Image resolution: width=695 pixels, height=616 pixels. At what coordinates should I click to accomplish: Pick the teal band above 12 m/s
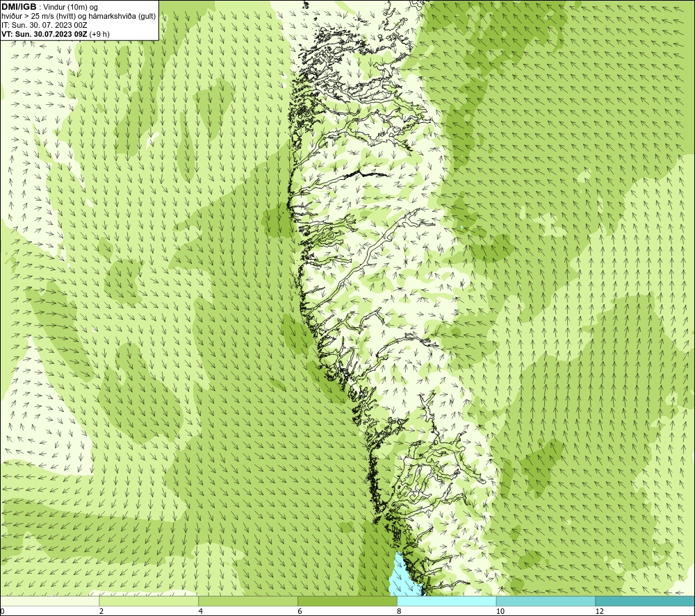coord(646,601)
